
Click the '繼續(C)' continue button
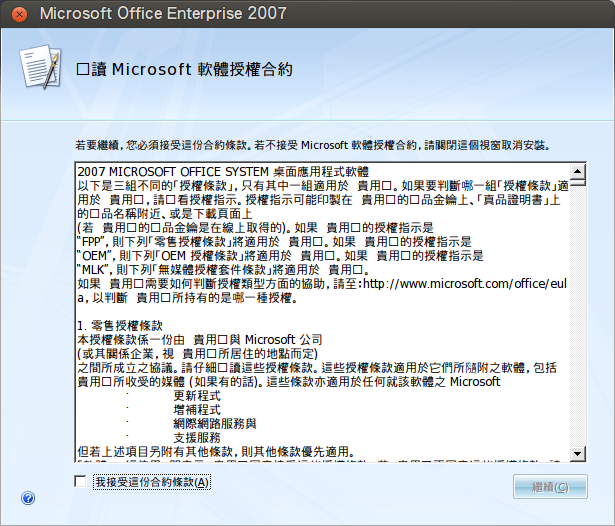(550, 487)
